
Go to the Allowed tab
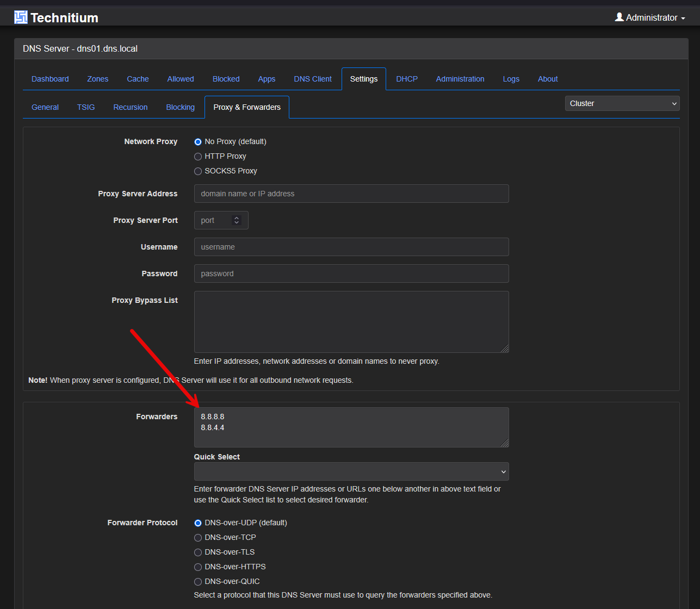[x=181, y=79]
